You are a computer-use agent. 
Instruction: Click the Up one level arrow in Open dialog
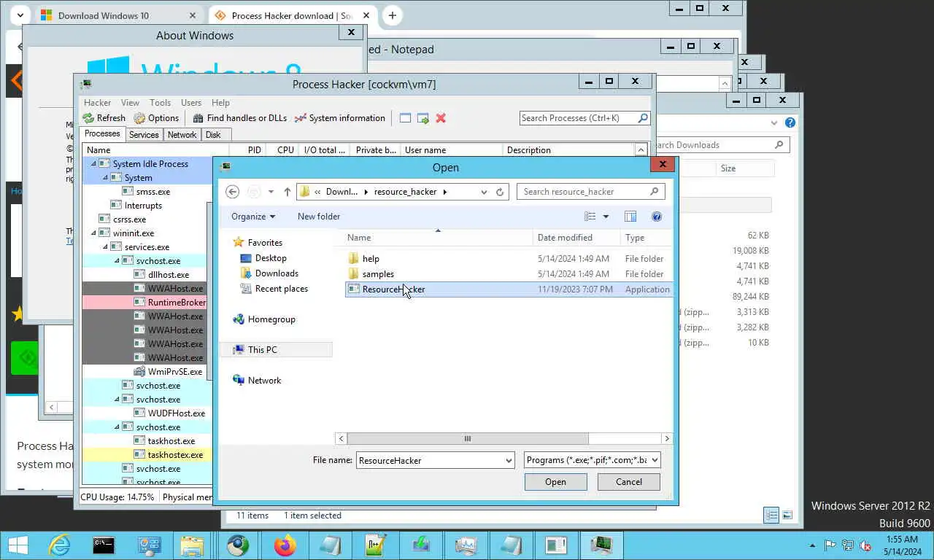pos(287,192)
